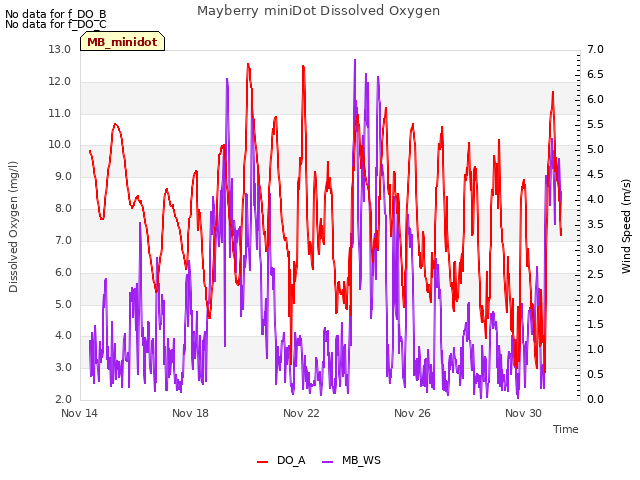Click the 7.0 wind speed tick label at top of right axis
The image size is (640, 480).
pyautogui.click(x=595, y=49)
